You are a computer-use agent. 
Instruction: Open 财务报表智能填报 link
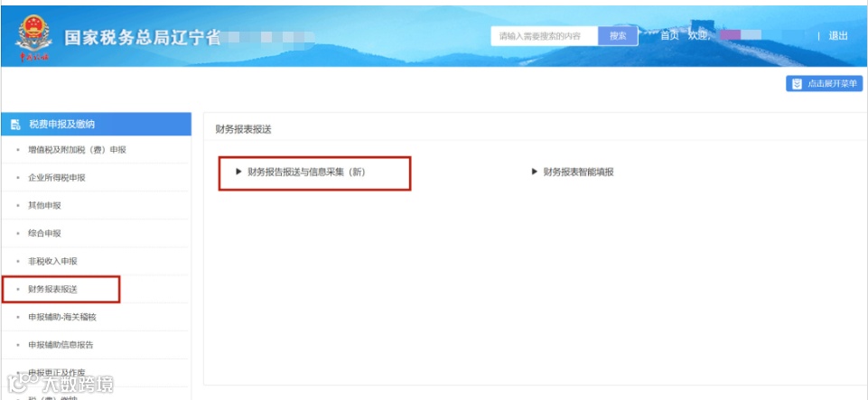pyautogui.click(x=578, y=172)
